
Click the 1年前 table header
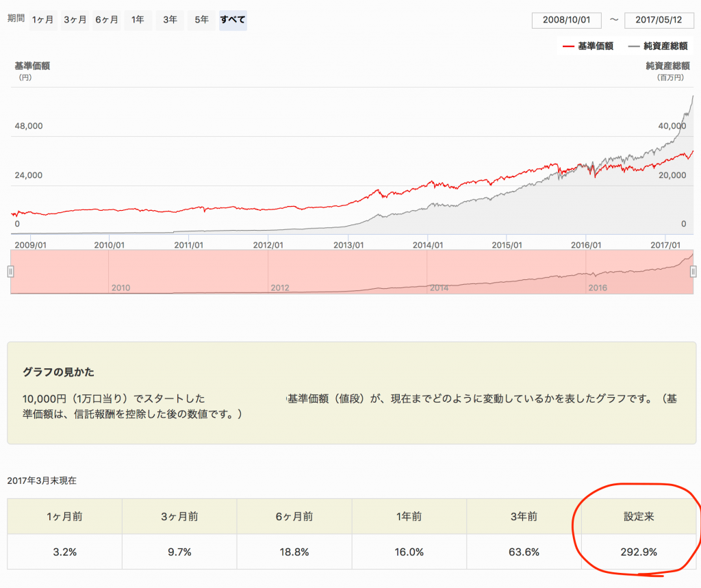pos(409,516)
